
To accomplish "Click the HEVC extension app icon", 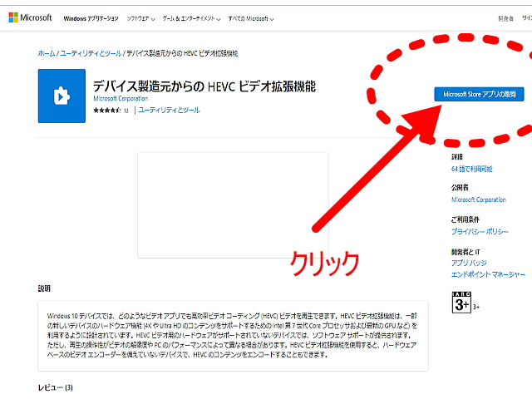I will [62, 96].
